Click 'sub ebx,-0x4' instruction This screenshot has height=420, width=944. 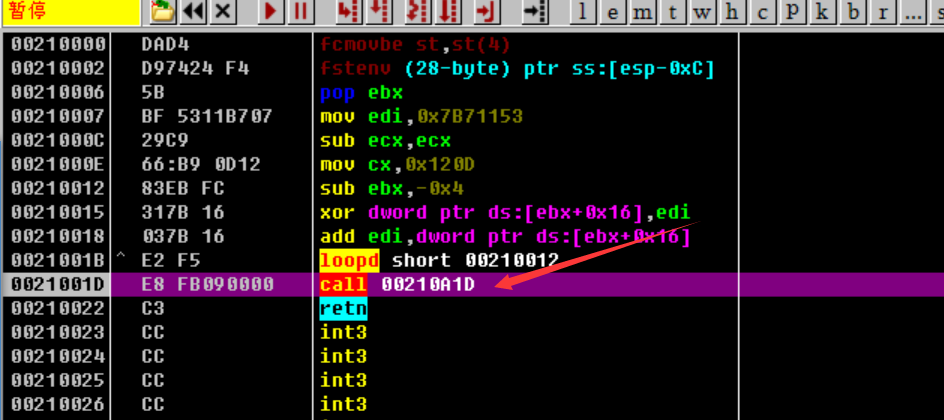click(x=391, y=188)
